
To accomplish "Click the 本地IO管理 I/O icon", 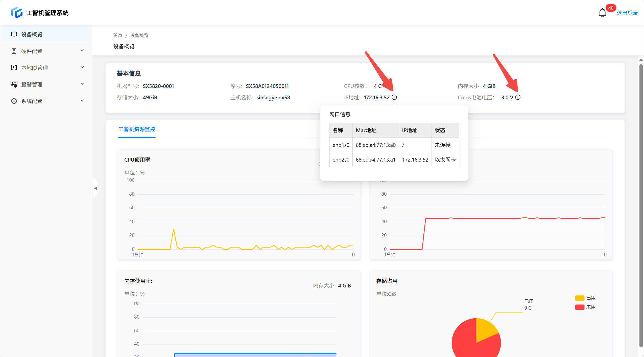I will (x=14, y=68).
